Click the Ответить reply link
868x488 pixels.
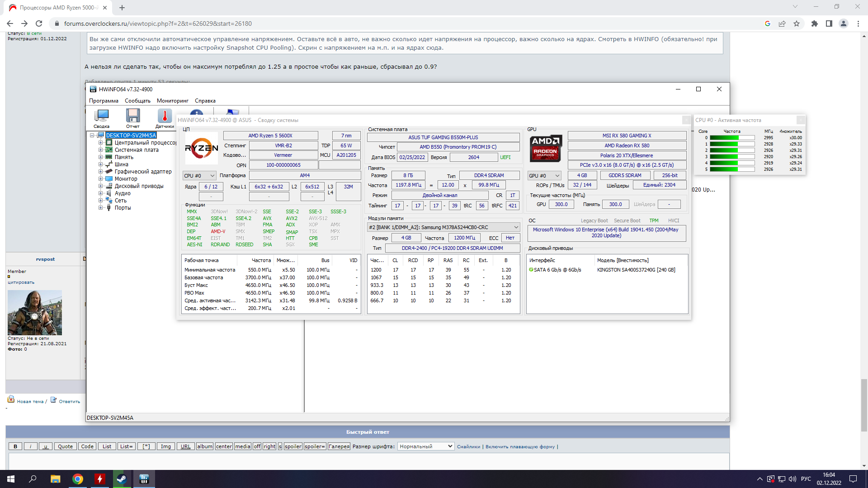[x=69, y=401]
